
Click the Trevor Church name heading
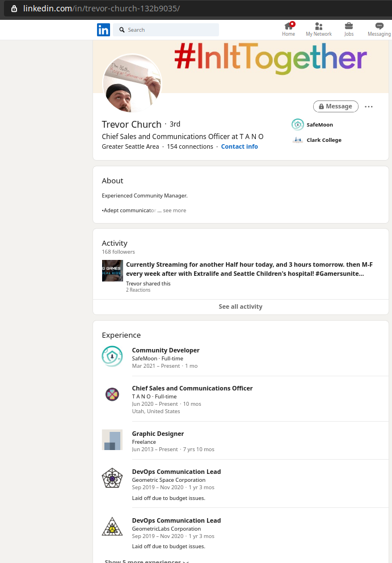pos(132,124)
